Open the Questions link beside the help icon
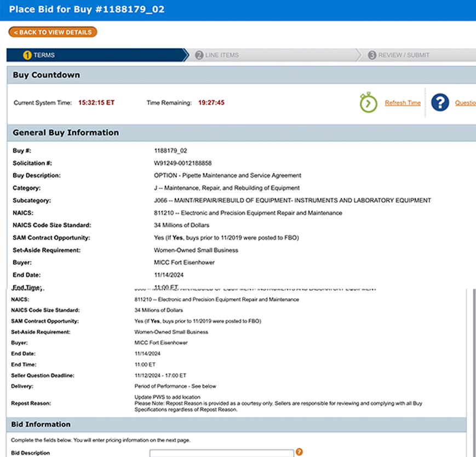476x457 pixels. 466,103
